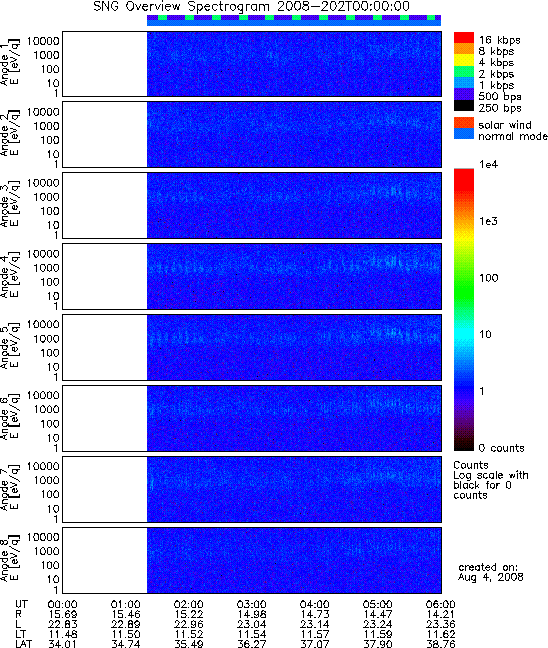The width and height of the screenshot is (548, 648).
Task: Click the 100 tick of Anode 4
Action: coord(50,282)
